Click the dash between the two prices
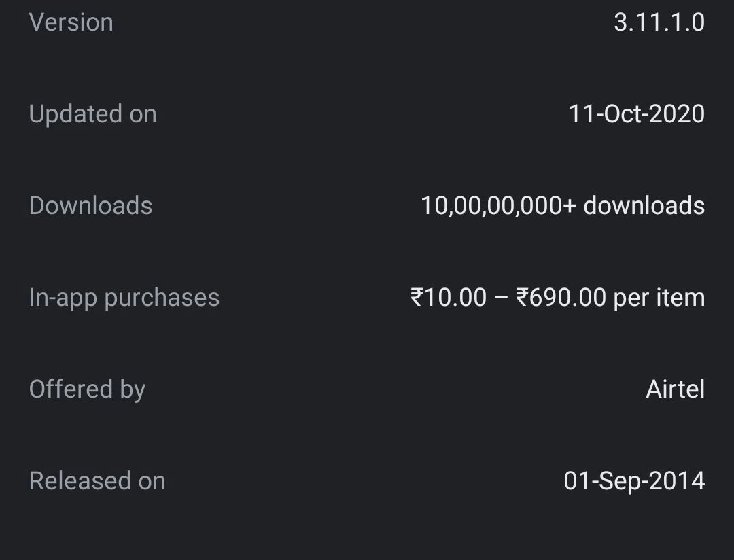 (x=501, y=298)
